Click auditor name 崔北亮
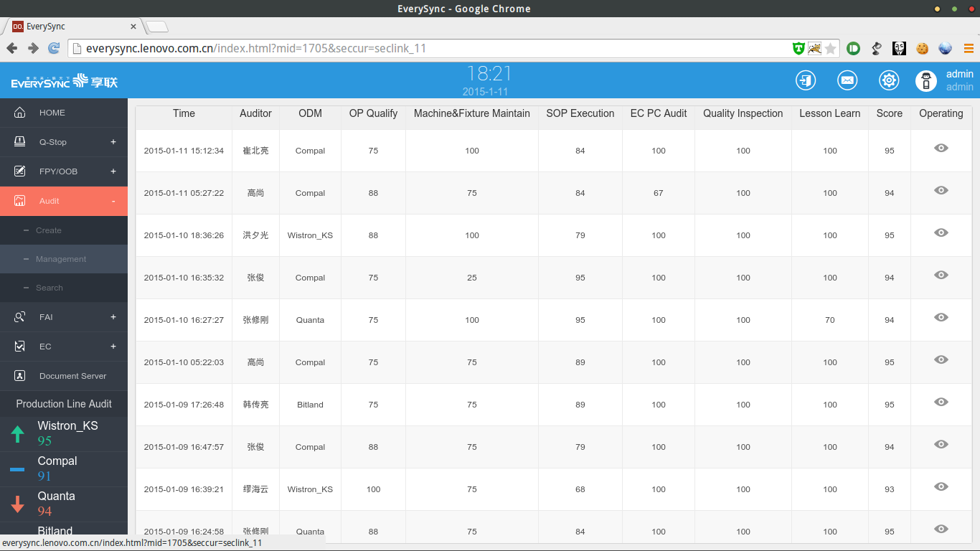This screenshot has height=551, width=980. pyautogui.click(x=255, y=151)
